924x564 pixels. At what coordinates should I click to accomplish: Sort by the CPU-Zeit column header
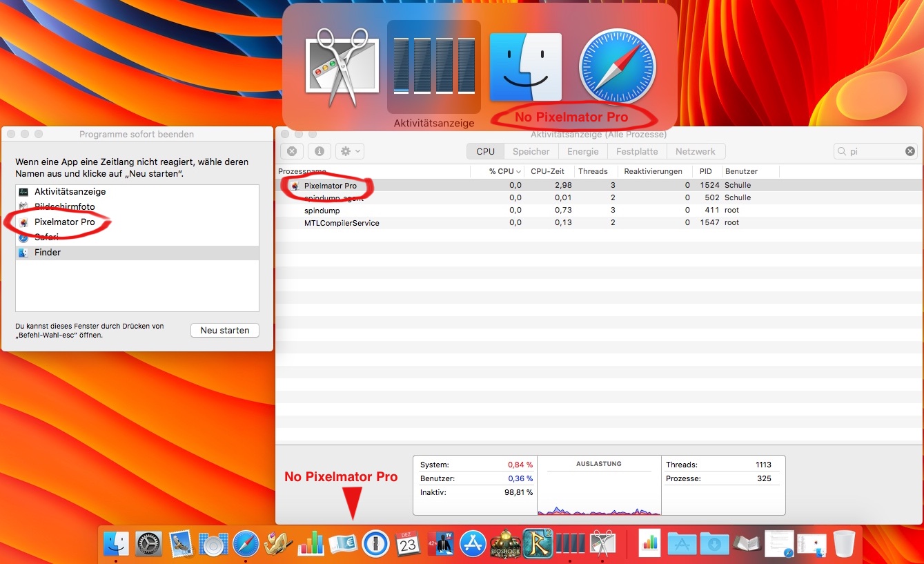[549, 171]
